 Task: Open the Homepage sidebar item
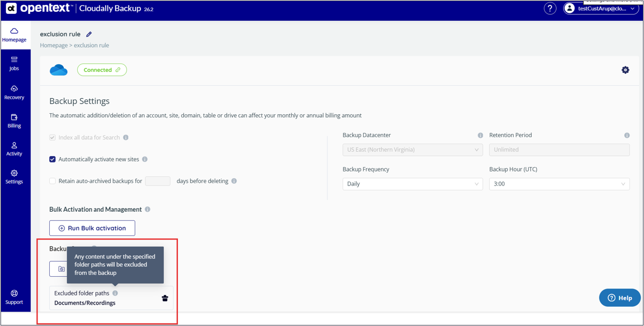click(x=14, y=35)
